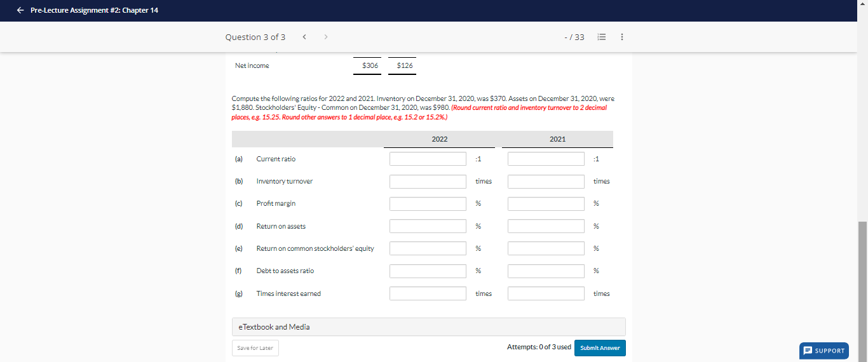Click the 2021 Current ratio input field
Image resolution: width=868 pixels, height=362 pixels.
[546, 159]
